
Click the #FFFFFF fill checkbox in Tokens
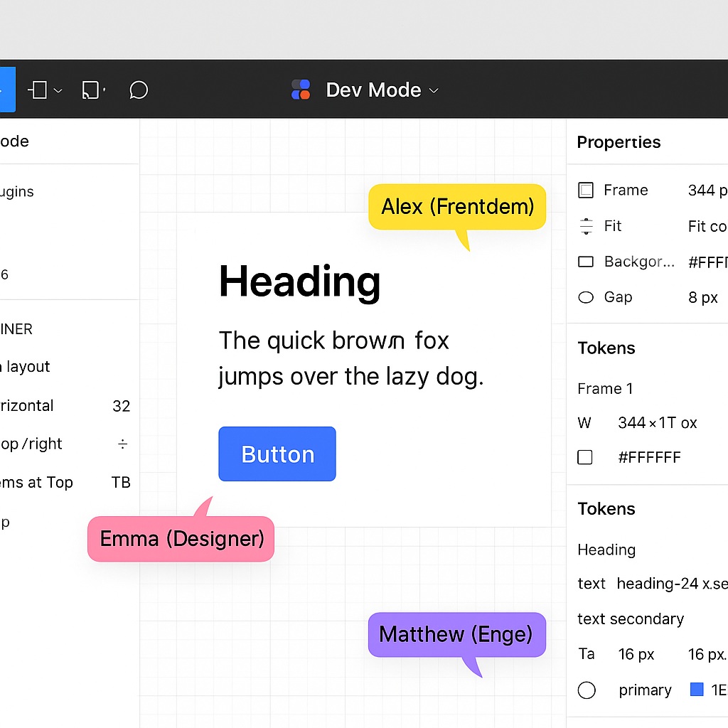pos(586,457)
